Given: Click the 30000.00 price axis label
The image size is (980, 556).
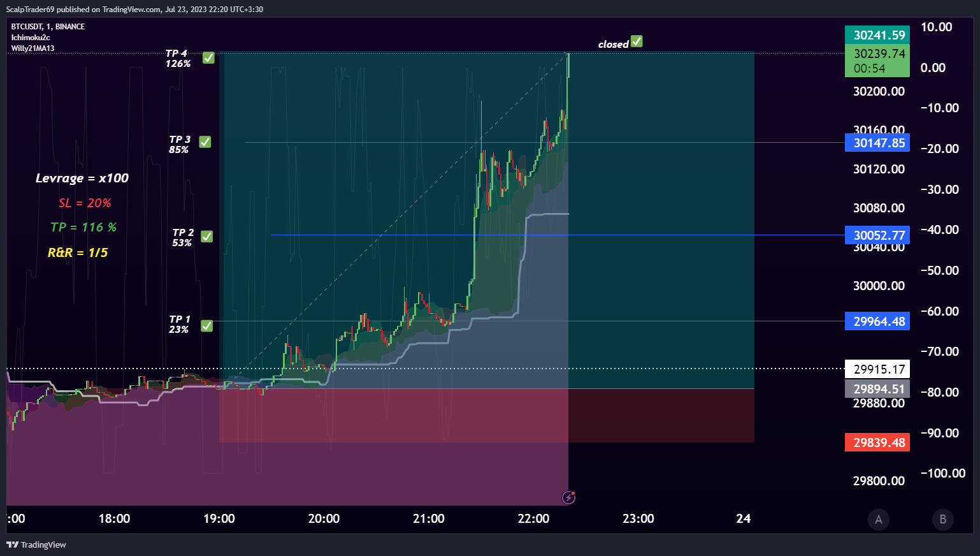Looking at the screenshot, I should click(x=879, y=286).
